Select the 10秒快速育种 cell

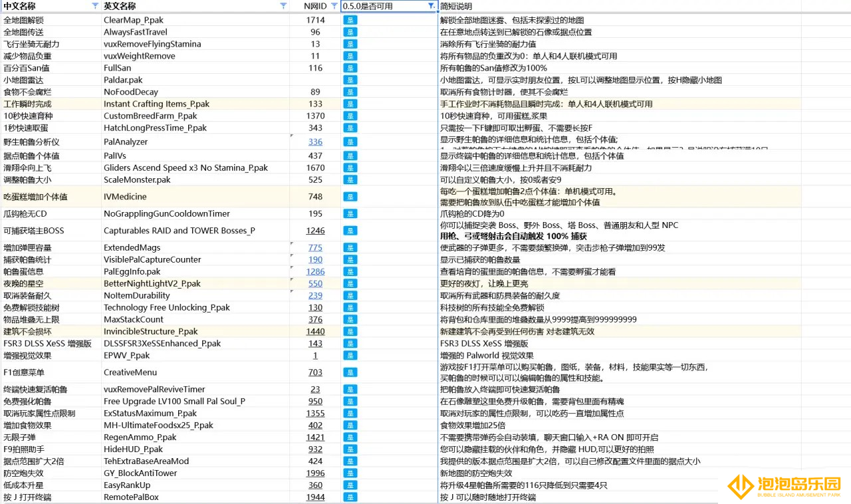[x=51, y=116]
